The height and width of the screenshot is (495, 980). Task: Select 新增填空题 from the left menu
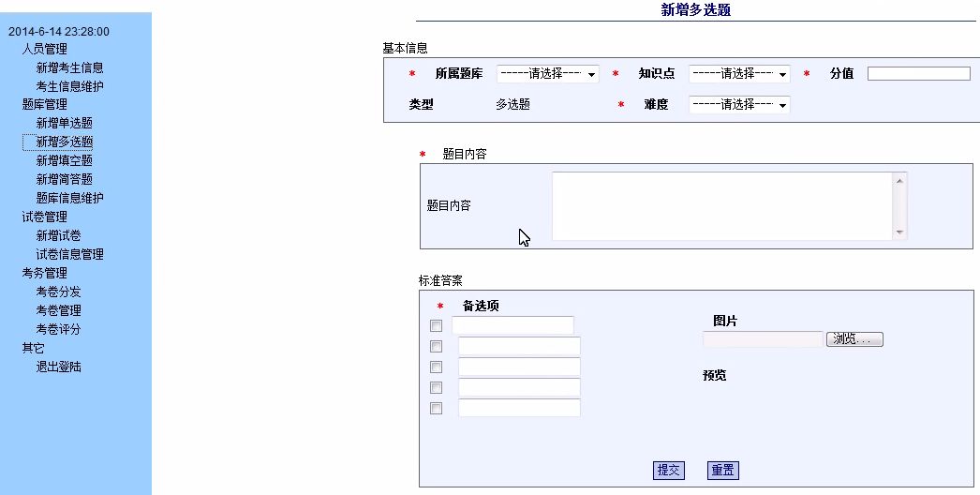pos(65,160)
